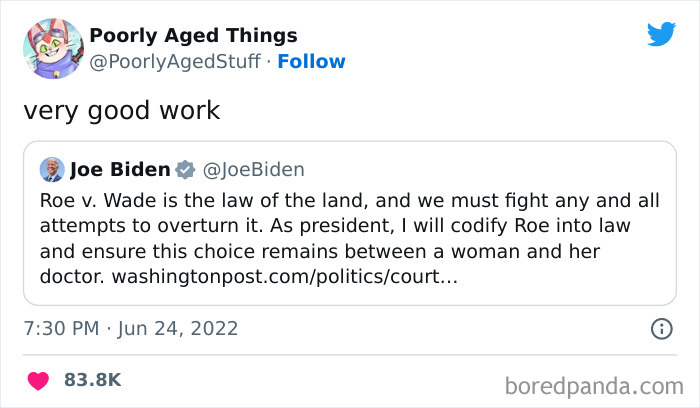Click the Joe Biden name in the quoted tweet
This screenshot has height=408, width=700.
click(x=119, y=169)
